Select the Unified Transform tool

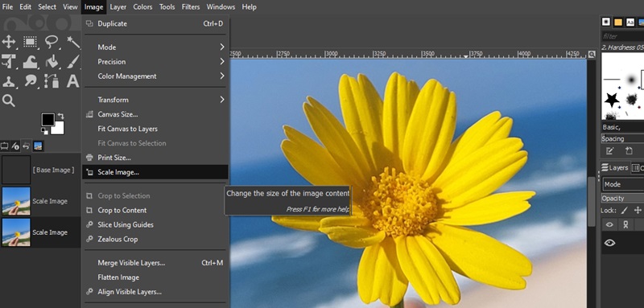(x=9, y=61)
